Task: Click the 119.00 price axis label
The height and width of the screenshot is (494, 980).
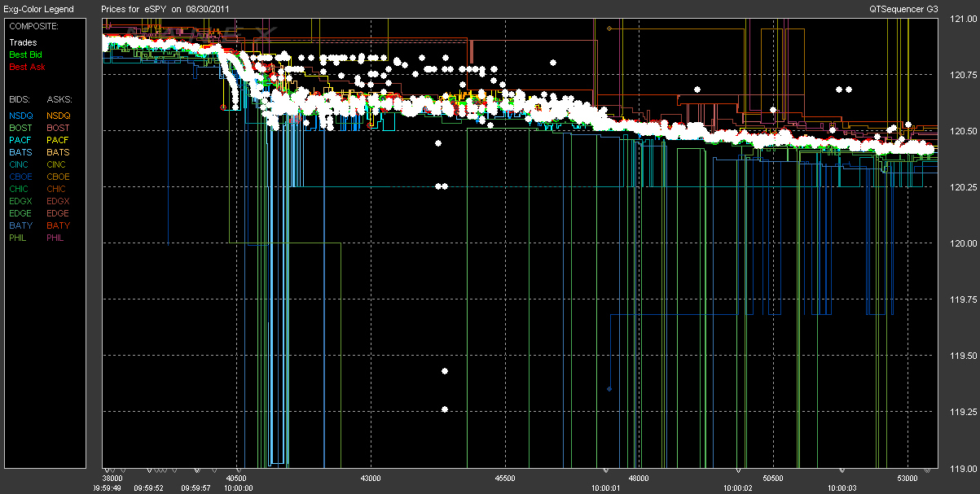Action: coord(963,468)
